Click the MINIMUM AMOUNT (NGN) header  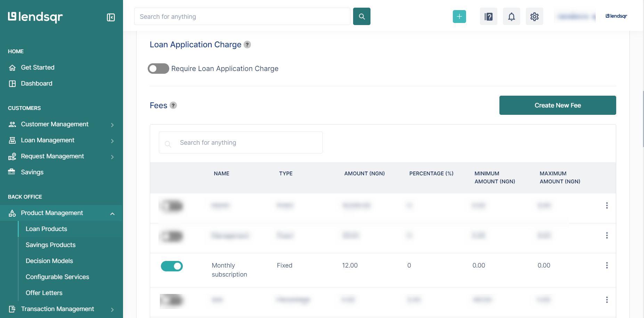pyautogui.click(x=495, y=177)
